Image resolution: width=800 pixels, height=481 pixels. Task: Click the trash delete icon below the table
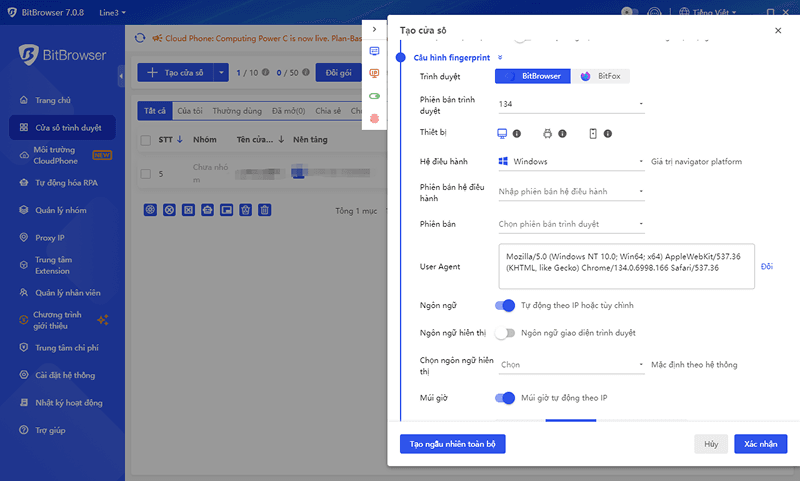point(264,210)
